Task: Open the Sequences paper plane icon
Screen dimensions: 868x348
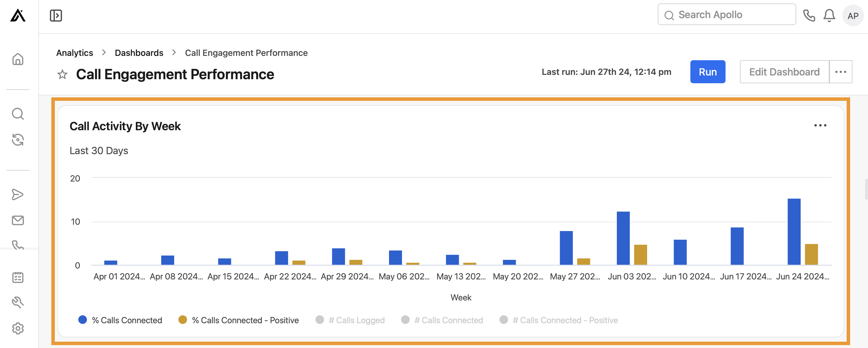Action: point(18,194)
